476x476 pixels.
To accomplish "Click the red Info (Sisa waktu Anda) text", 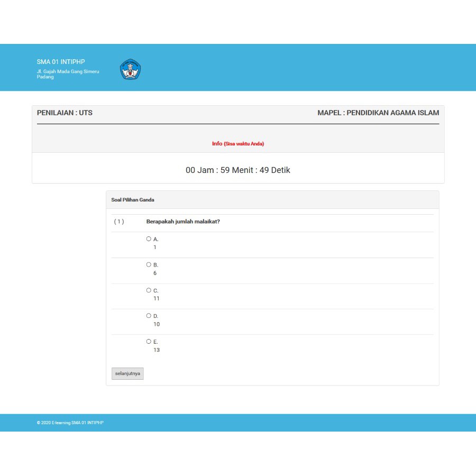I will [x=237, y=143].
